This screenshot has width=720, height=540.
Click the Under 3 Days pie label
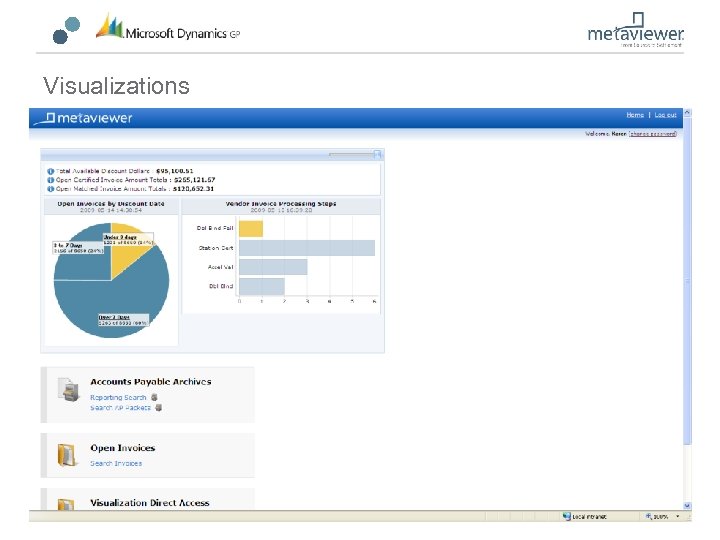coord(128,239)
